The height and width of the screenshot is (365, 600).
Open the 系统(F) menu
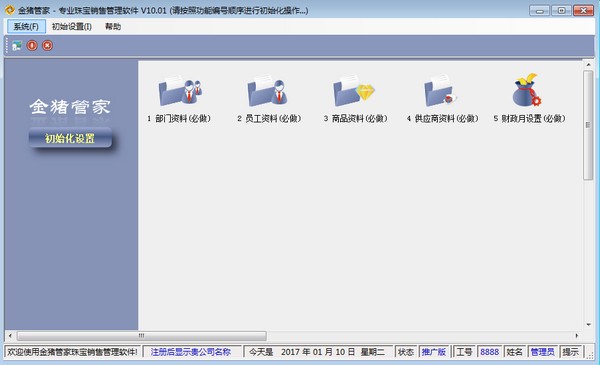tap(26, 26)
